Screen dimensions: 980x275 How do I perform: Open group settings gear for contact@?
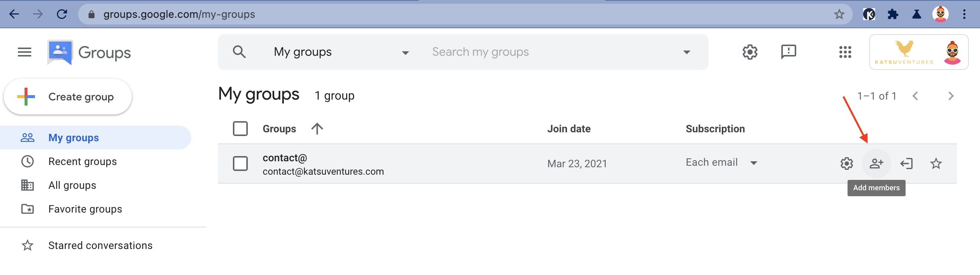(846, 164)
